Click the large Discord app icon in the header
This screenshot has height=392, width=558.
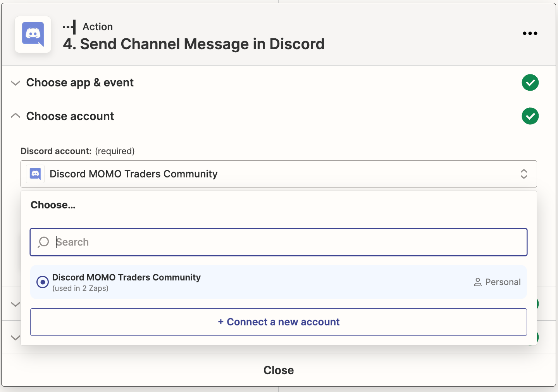pyautogui.click(x=33, y=34)
